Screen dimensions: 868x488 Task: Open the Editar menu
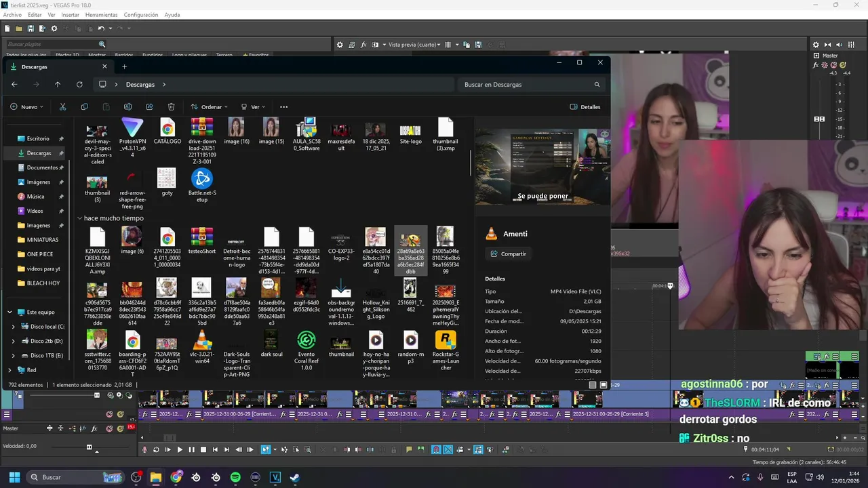click(35, 15)
